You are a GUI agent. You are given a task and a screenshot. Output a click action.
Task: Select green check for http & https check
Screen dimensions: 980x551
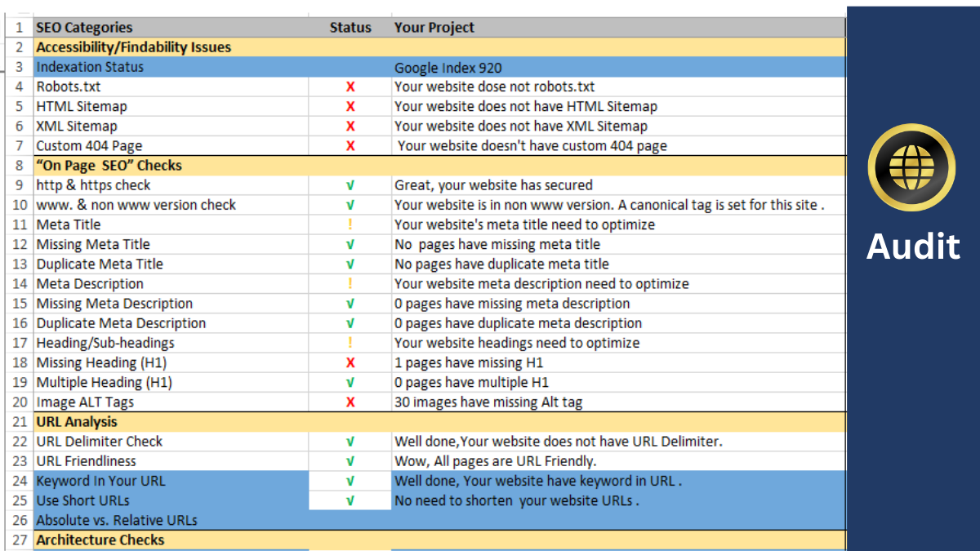[350, 185]
